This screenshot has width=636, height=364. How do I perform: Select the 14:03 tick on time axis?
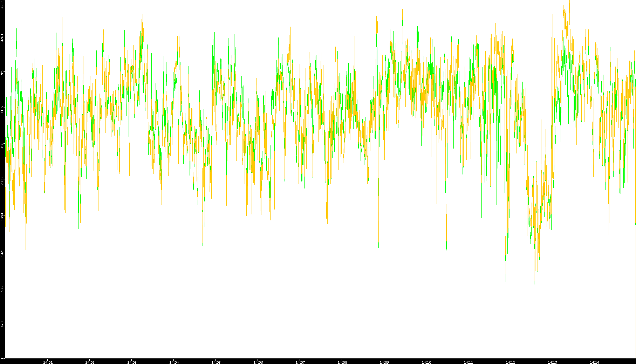(x=132, y=362)
